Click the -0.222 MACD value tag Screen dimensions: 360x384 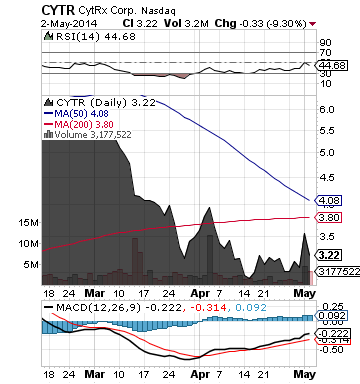tap(333, 333)
